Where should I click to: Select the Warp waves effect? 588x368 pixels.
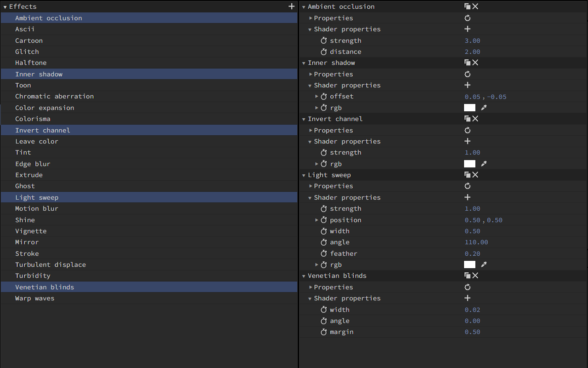pos(149,298)
